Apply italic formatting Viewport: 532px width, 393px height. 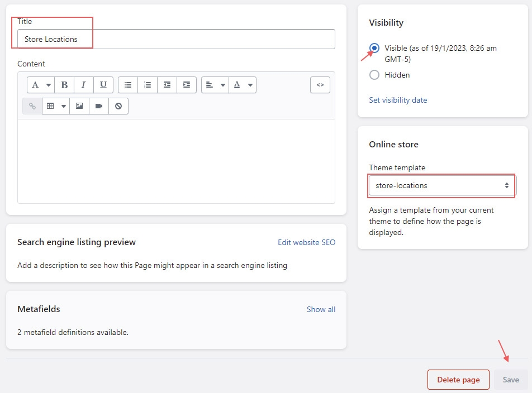pos(83,85)
